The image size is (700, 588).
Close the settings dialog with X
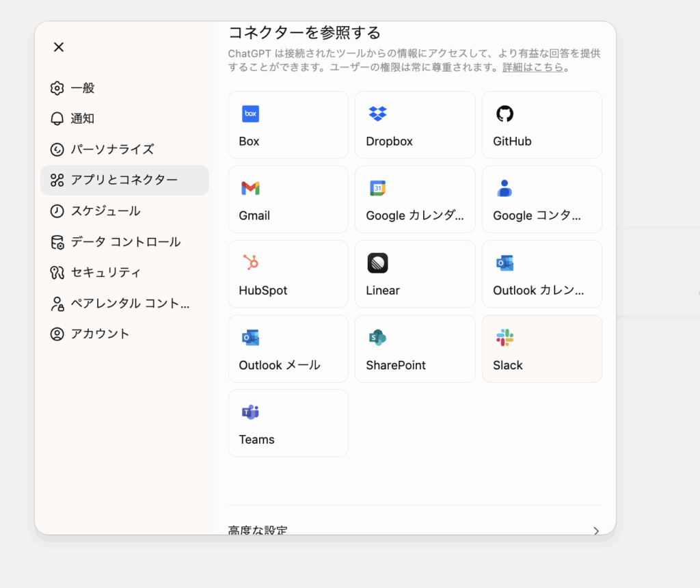pyautogui.click(x=59, y=47)
